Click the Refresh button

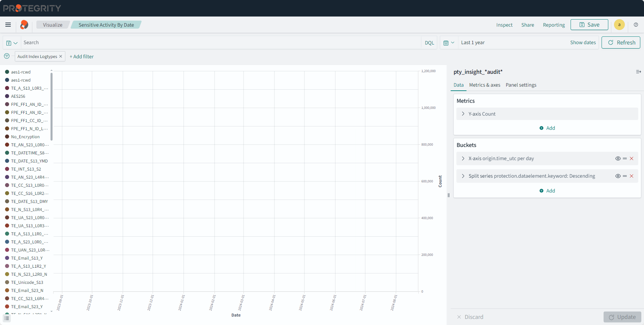click(621, 42)
